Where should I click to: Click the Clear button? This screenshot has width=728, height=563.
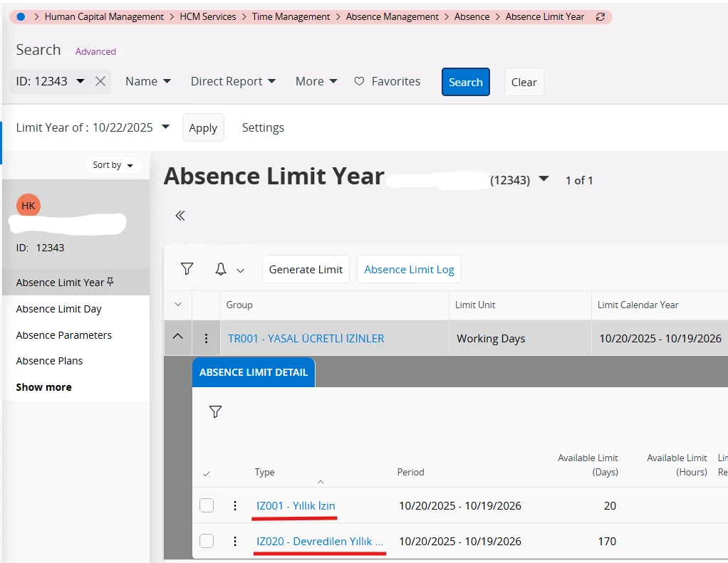[524, 82]
